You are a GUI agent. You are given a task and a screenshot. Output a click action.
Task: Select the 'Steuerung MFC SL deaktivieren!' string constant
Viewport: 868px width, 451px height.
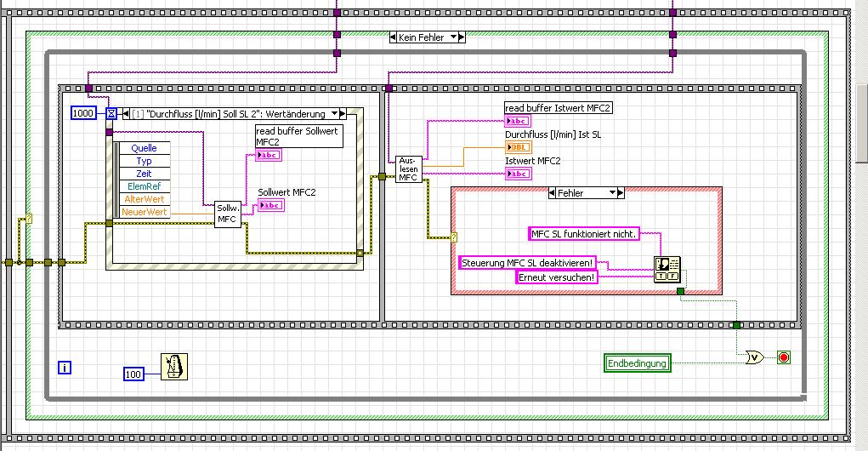(x=527, y=263)
